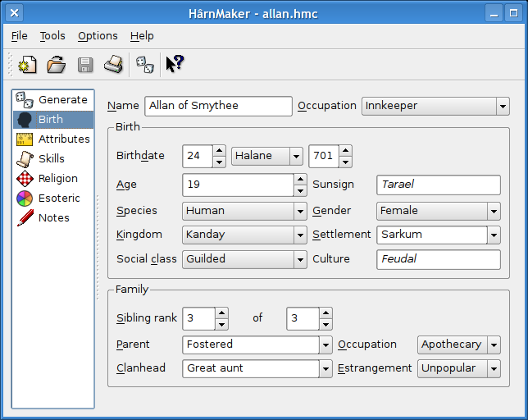Open the Tools menu

[x=52, y=36]
